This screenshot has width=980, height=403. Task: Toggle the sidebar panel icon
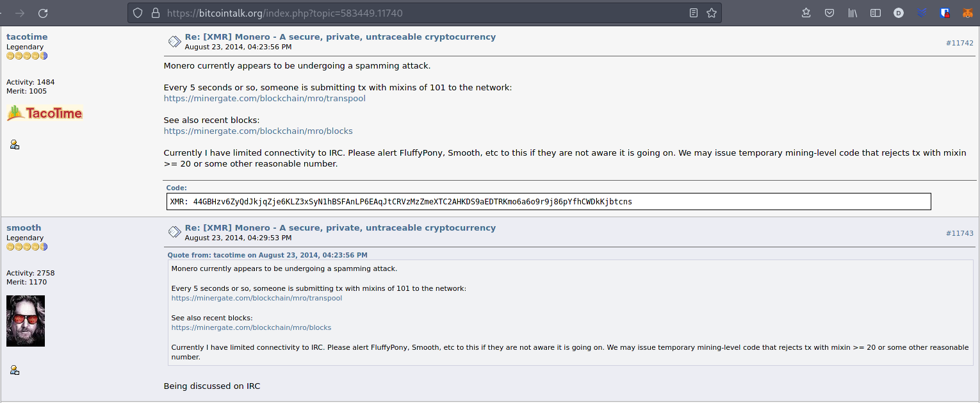click(876, 13)
